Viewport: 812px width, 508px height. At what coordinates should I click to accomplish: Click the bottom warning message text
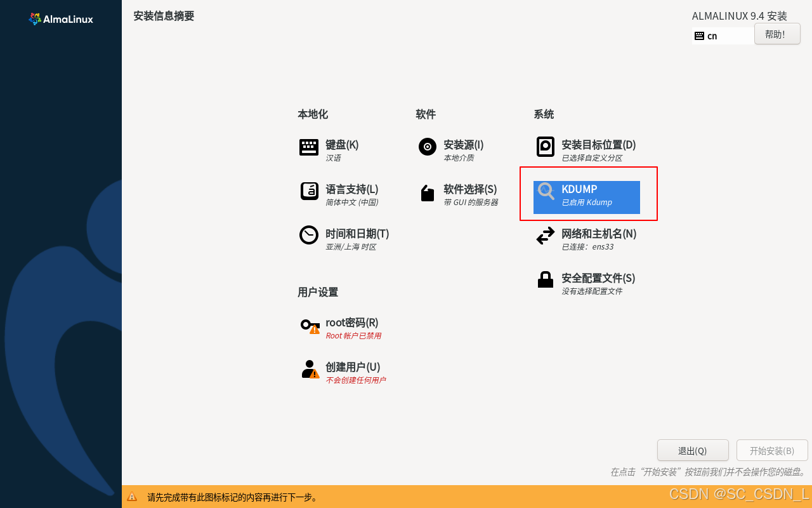point(233,497)
